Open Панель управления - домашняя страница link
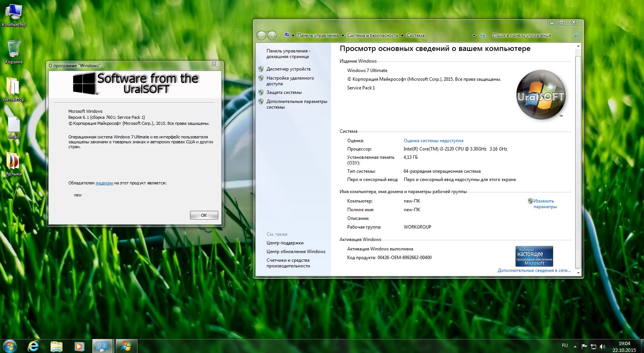The width and height of the screenshot is (644, 353). (x=288, y=54)
